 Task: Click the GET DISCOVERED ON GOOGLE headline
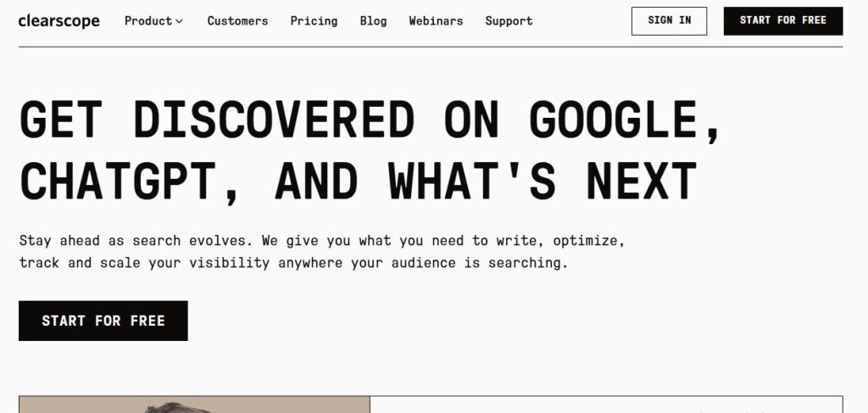[x=370, y=120]
